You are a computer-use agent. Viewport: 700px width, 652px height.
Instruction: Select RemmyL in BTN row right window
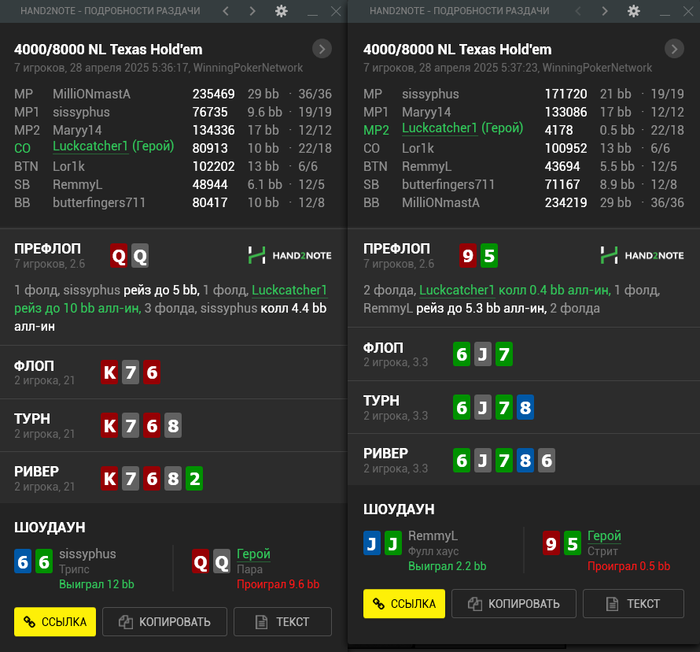pyautogui.click(x=426, y=166)
